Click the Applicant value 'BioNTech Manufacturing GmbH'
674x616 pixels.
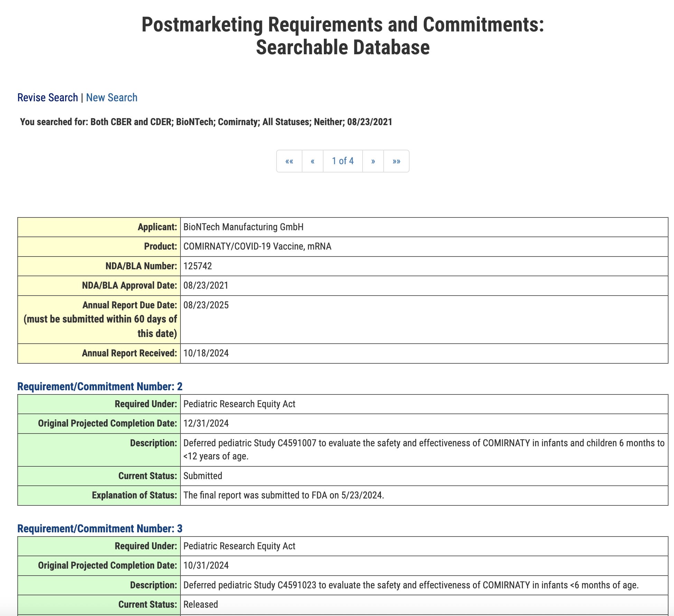243,227
